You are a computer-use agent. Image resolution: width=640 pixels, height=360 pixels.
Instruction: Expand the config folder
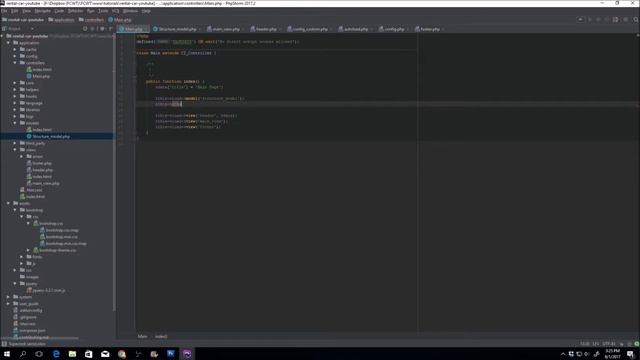(x=15, y=56)
